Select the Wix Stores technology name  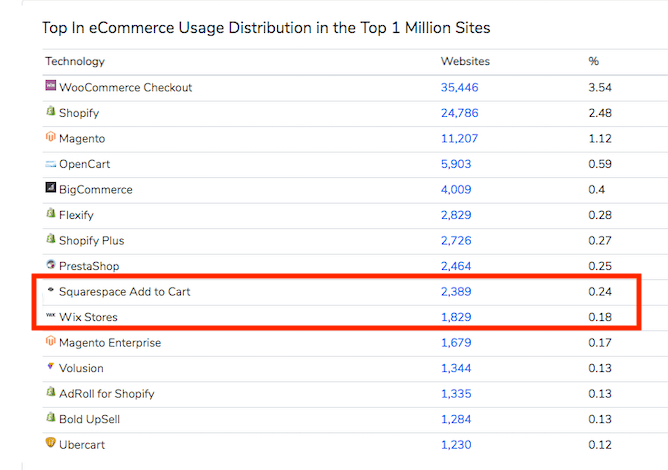tap(88, 317)
